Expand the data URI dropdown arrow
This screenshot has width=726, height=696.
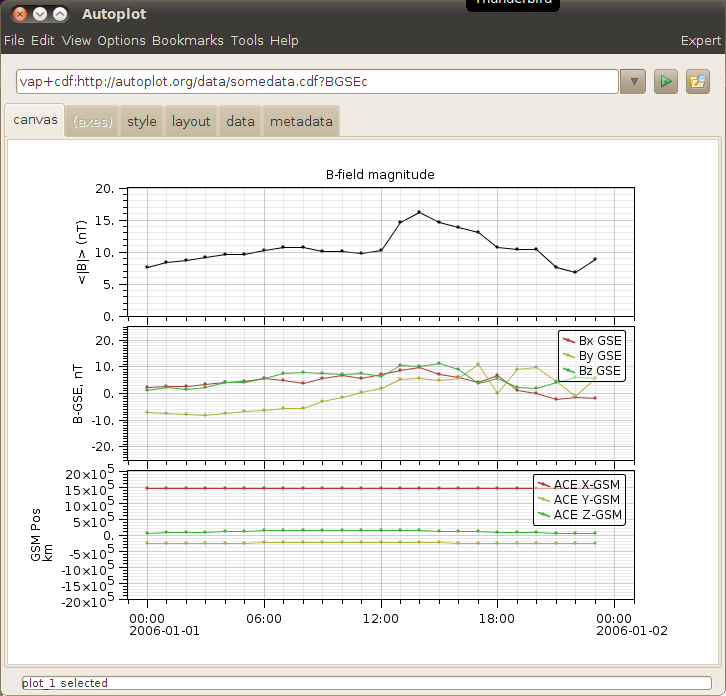pos(632,81)
